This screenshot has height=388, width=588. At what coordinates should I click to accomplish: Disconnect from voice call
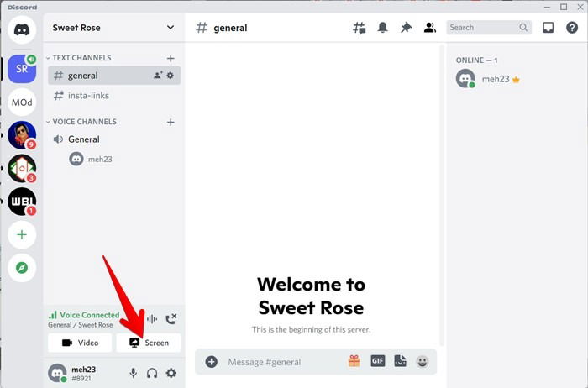(171, 319)
